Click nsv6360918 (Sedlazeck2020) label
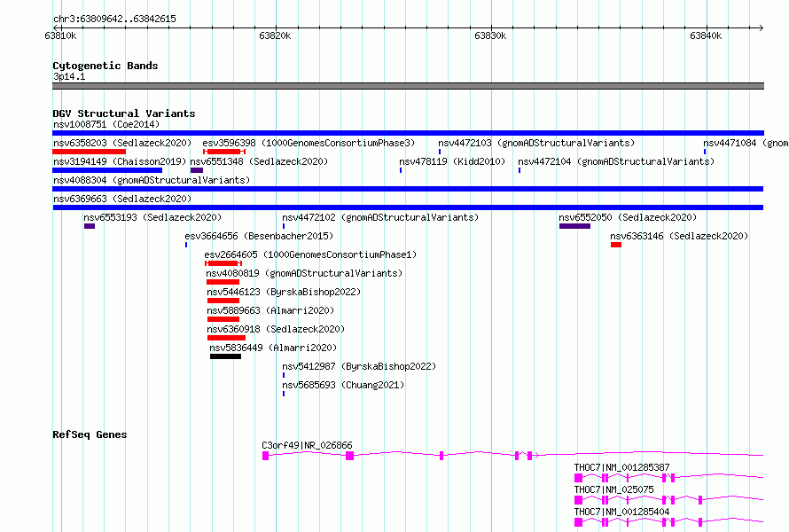 click(x=276, y=329)
